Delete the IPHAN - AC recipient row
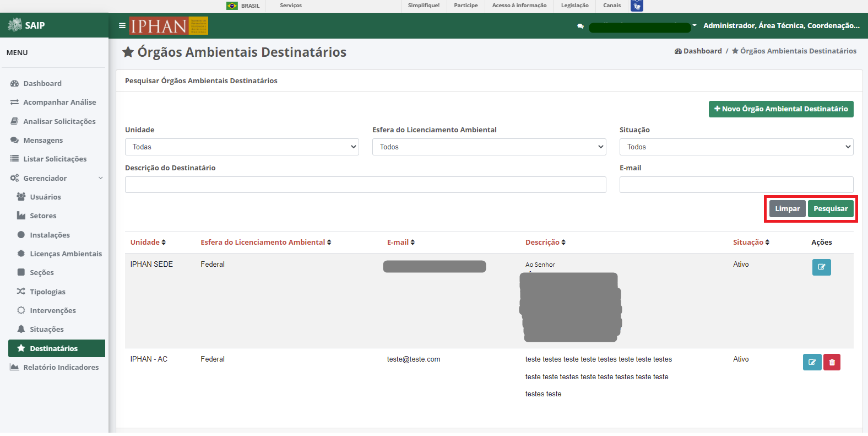 click(832, 362)
